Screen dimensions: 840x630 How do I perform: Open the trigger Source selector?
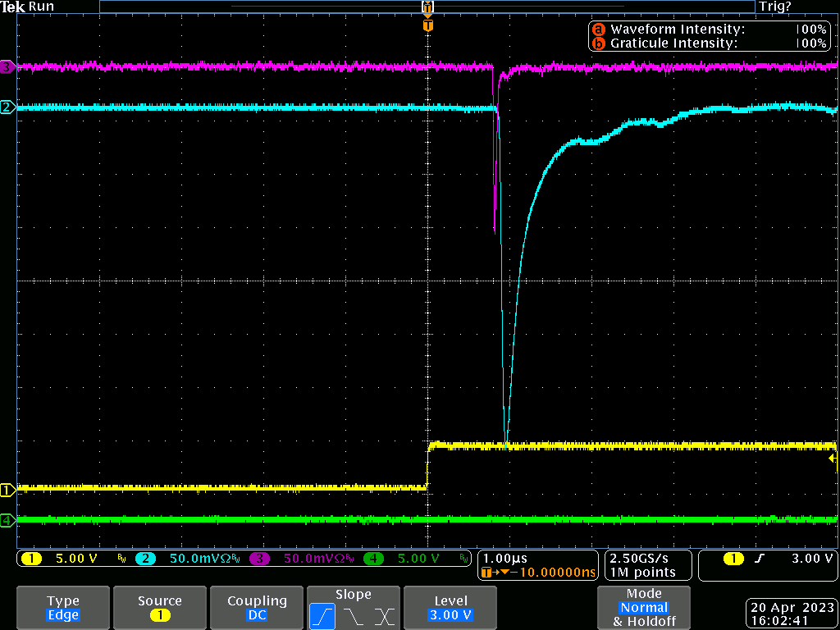pos(160,608)
